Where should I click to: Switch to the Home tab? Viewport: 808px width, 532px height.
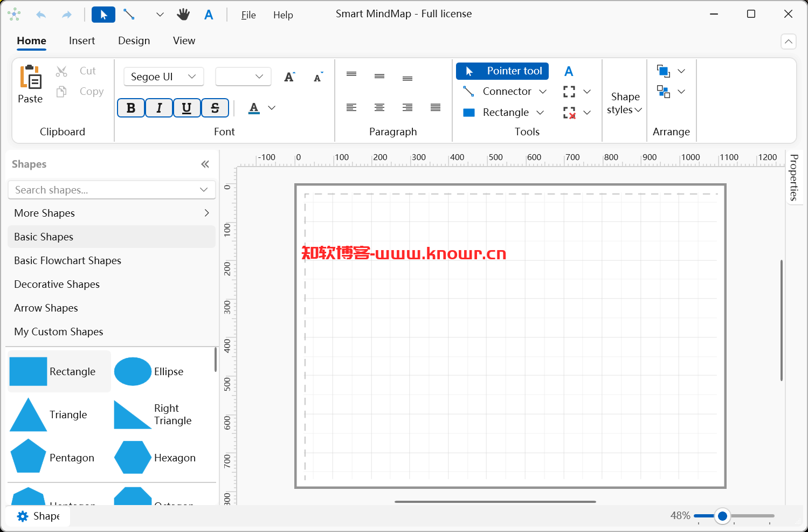pyautogui.click(x=31, y=41)
